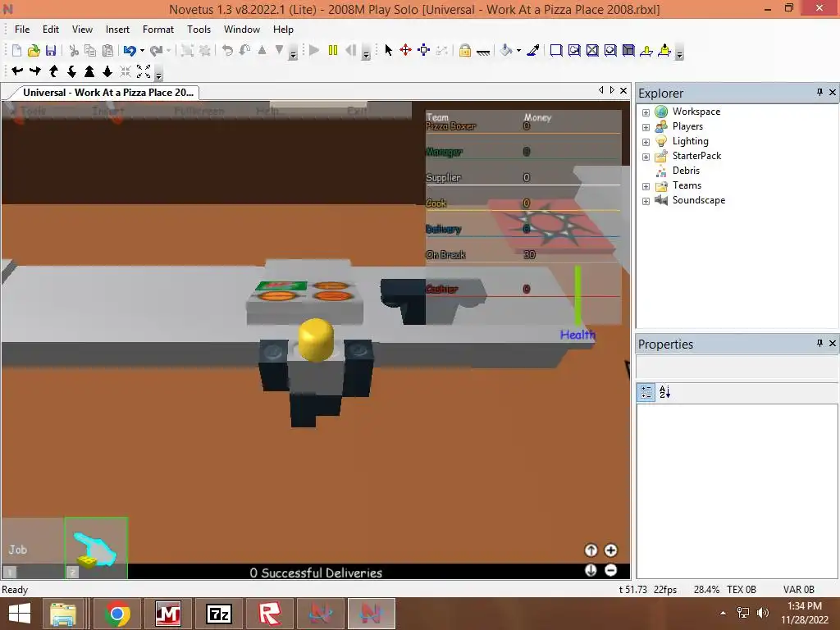This screenshot has height=630, width=840.
Task: Open the Window menu
Action: click(242, 30)
